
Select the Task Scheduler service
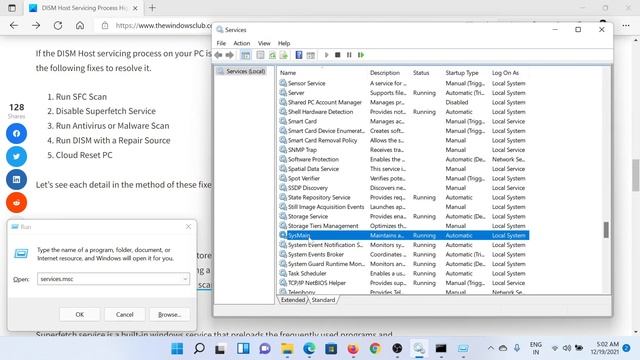[x=404, y=273]
